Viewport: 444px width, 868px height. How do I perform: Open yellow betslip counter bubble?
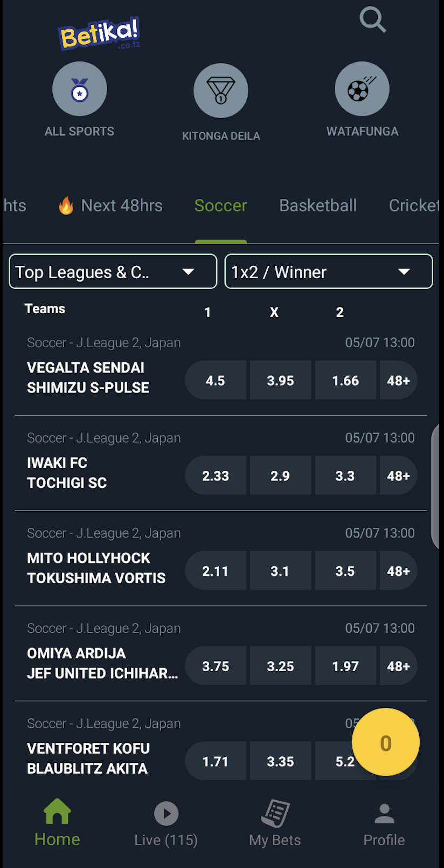(x=386, y=742)
